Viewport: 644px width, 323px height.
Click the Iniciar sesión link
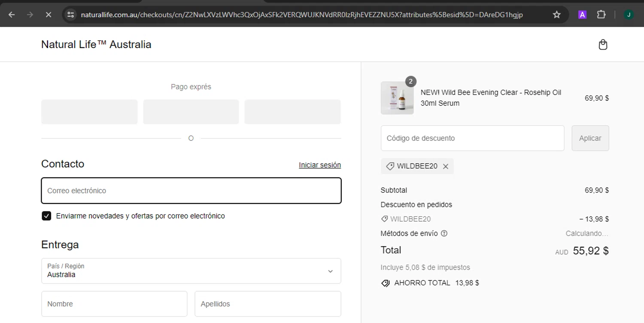[x=320, y=165]
